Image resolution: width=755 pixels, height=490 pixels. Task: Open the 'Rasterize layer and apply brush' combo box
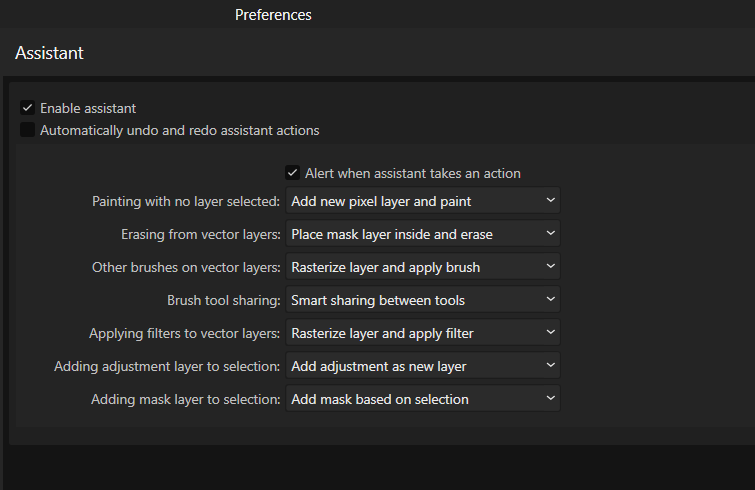pos(423,267)
